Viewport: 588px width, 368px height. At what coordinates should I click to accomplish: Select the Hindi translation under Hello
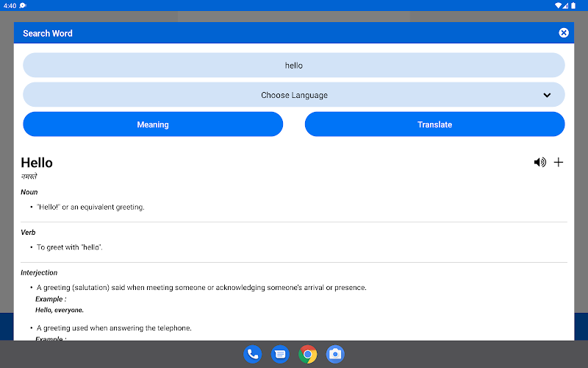(29, 177)
